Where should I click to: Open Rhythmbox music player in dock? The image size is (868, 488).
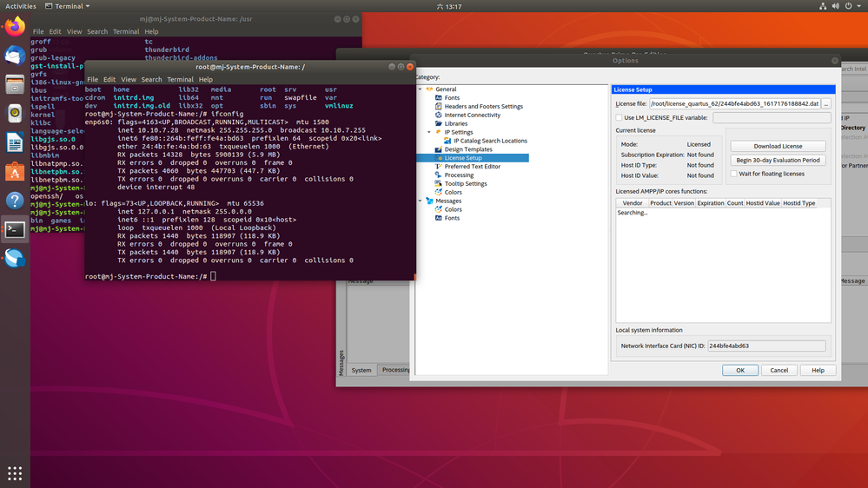(15, 113)
